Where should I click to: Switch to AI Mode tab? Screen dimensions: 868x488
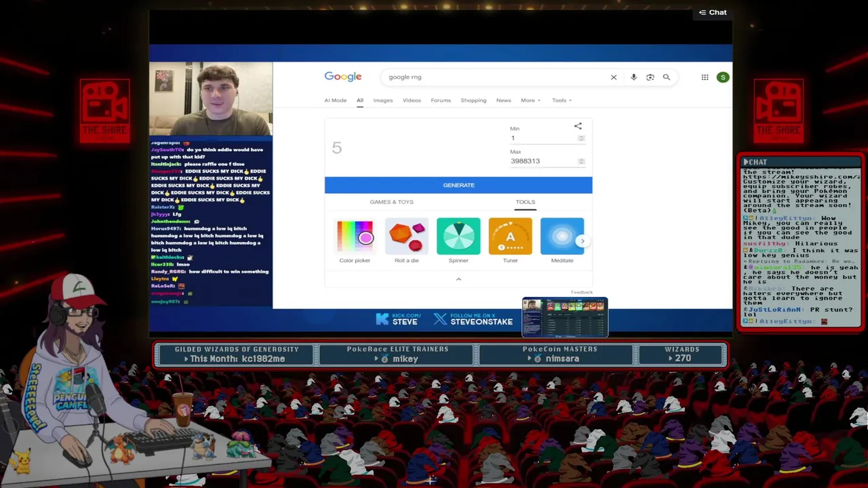coord(335,100)
